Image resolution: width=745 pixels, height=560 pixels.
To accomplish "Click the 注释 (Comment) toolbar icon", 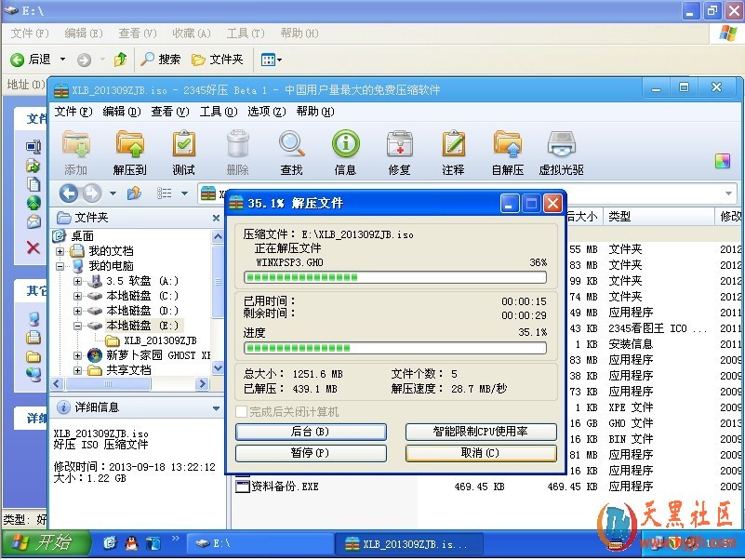I will pos(453,152).
